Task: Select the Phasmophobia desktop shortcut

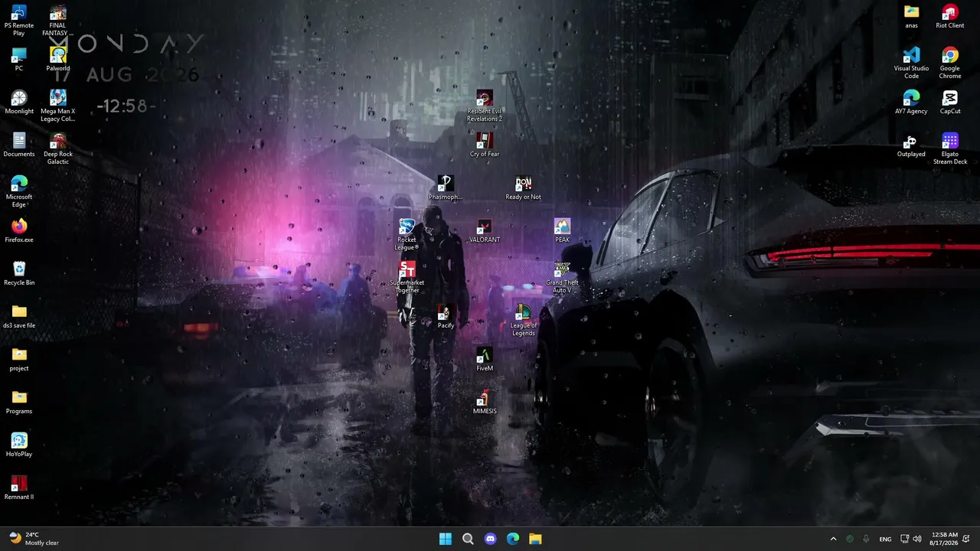Action: (446, 188)
